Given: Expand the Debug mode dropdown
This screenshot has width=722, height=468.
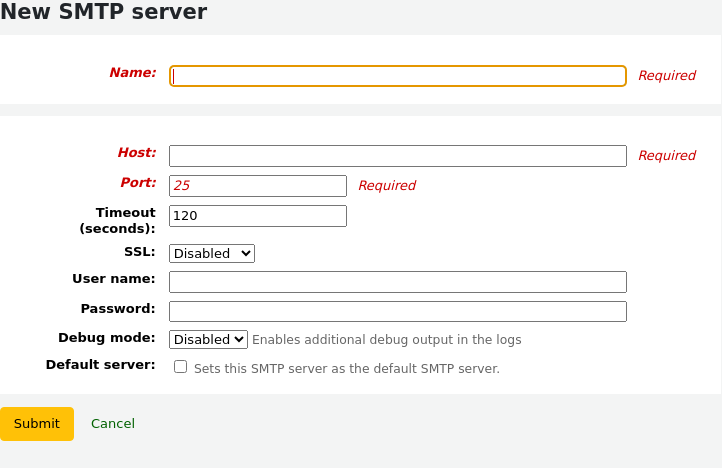Looking at the screenshot, I should point(208,340).
